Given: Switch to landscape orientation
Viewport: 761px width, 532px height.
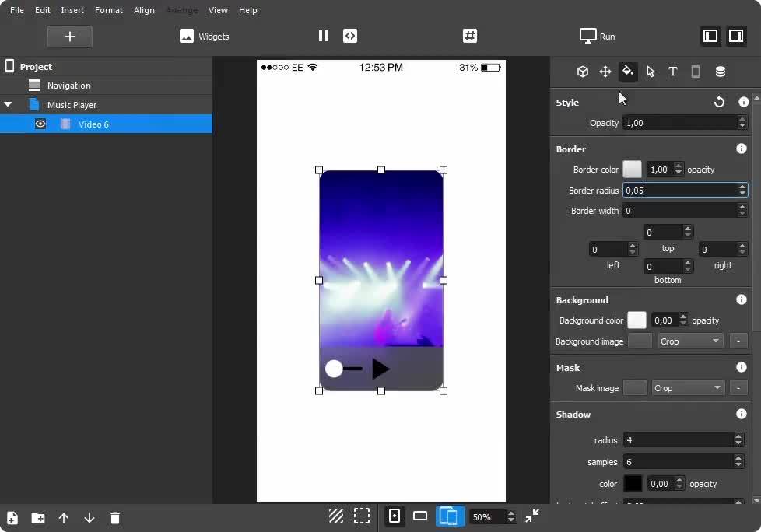Looking at the screenshot, I should (x=420, y=516).
